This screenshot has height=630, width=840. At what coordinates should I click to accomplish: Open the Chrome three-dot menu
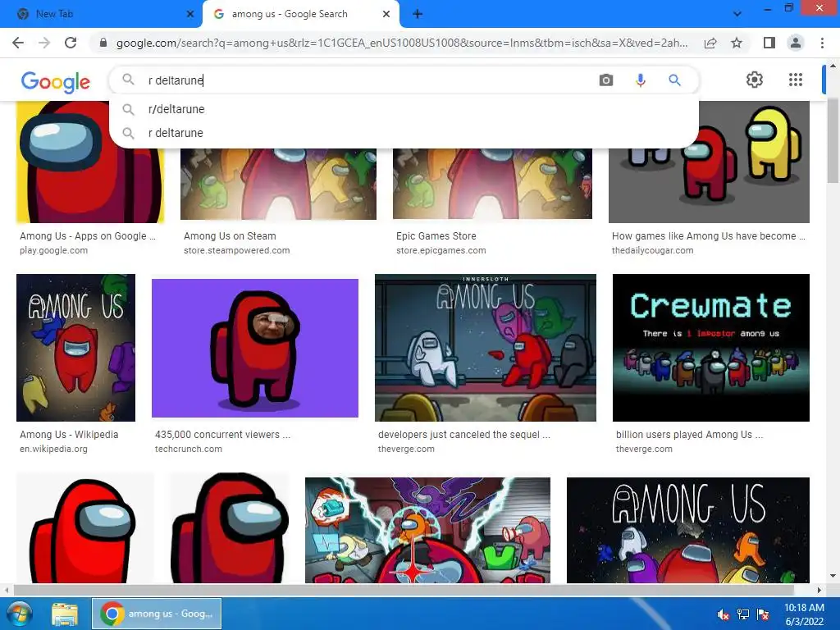click(822, 43)
